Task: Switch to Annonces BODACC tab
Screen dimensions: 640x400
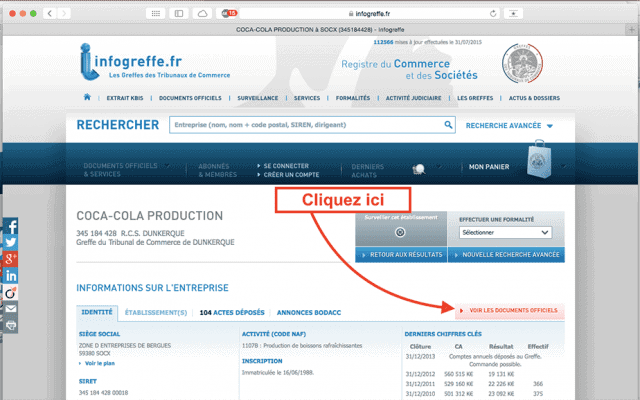Action: 309,313
